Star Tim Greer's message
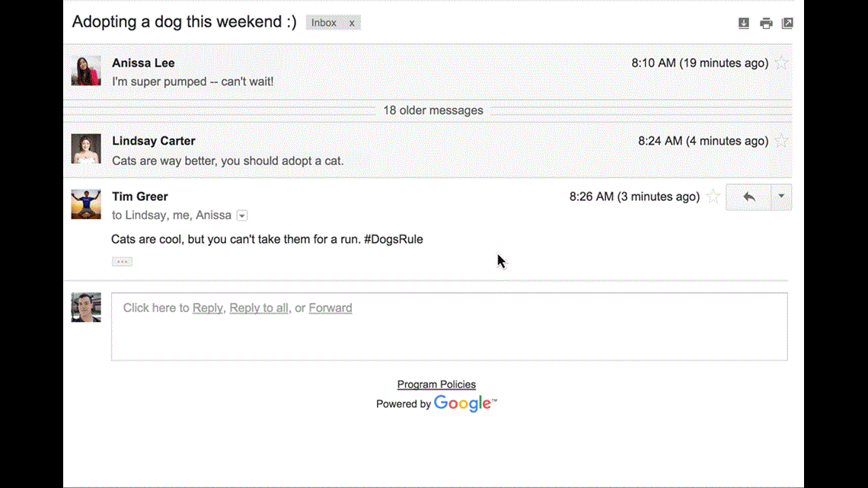This screenshot has width=868, height=488. [713, 196]
